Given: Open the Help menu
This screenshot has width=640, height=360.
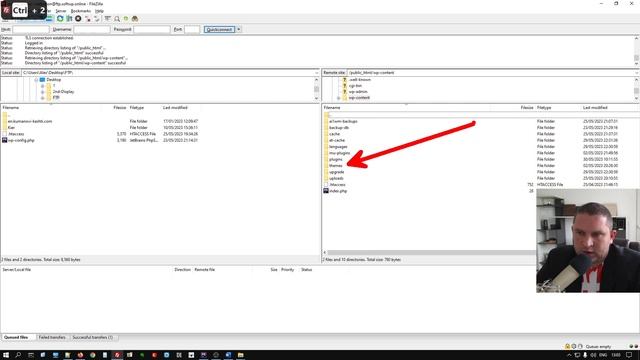Looking at the screenshot, I should pos(99,11).
